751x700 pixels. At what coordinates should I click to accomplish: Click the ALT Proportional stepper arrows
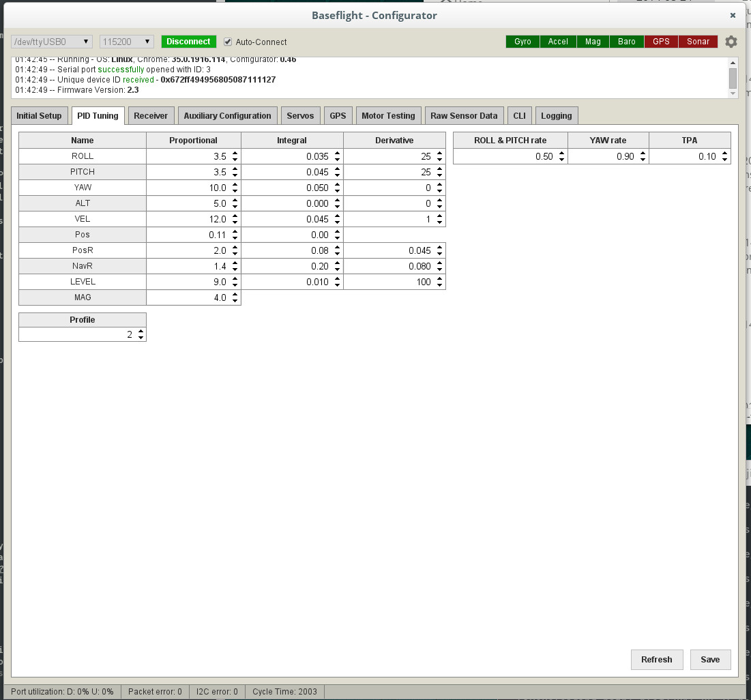[235, 203]
